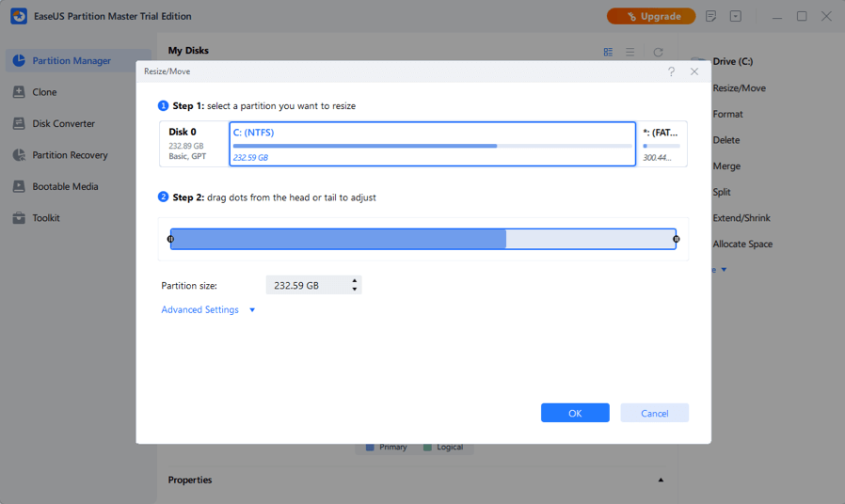Open the task notes icon beside Upgrade
Viewport: 845px width, 504px height.
[x=710, y=16]
